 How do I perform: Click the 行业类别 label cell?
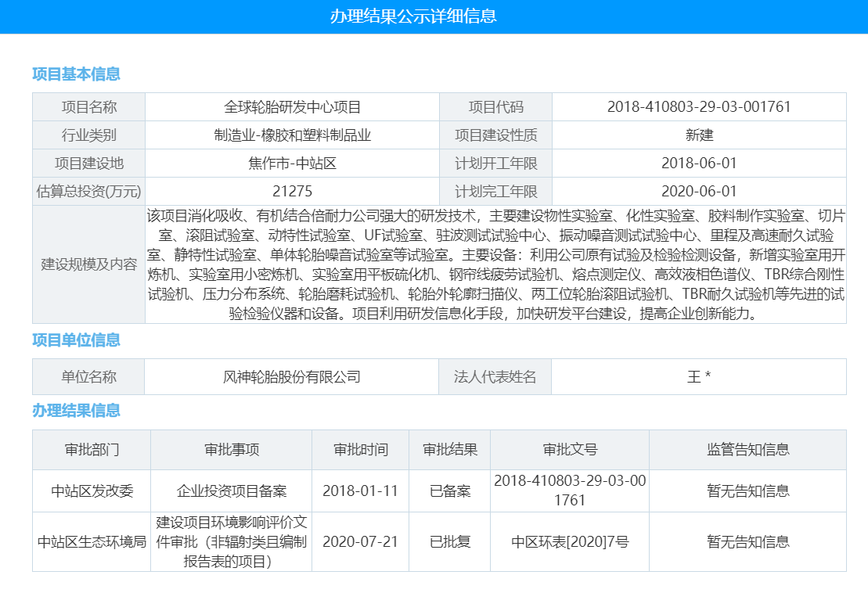[88, 135]
